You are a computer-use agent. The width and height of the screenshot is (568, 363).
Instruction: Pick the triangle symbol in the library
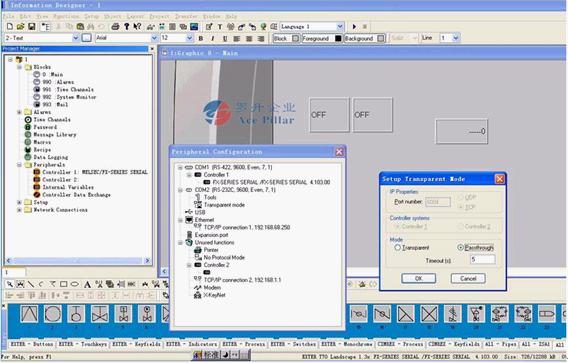pos(29,314)
